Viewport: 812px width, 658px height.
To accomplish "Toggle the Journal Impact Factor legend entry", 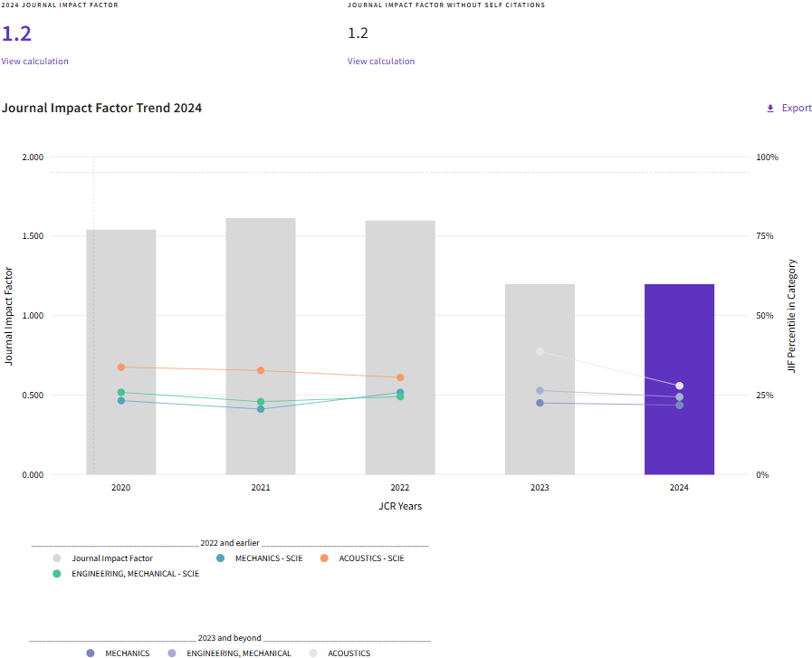I will click(x=57, y=558).
